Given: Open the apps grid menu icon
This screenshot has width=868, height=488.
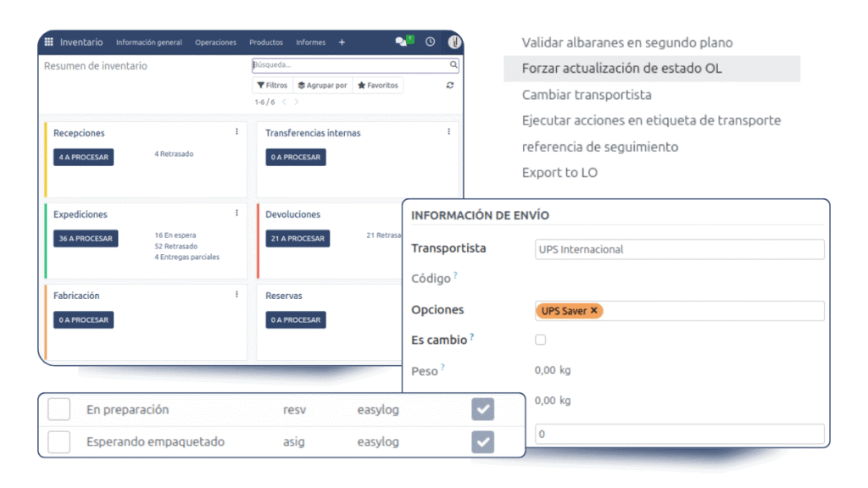Looking at the screenshot, I should 49,42.
